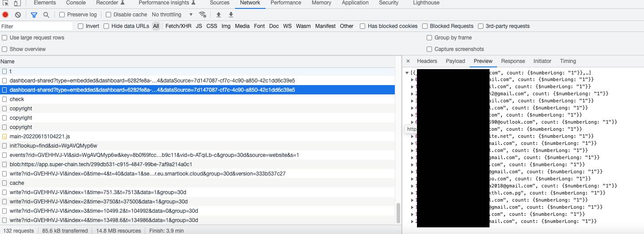Screen dimensions: 644x234
Task: Toggle the filter funnel icon
Action: click(34, 15)
